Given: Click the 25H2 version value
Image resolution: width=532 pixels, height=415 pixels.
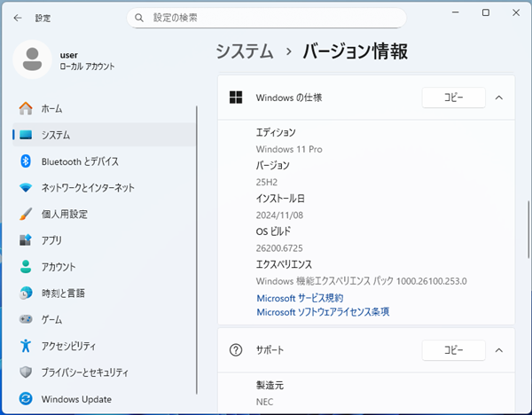Looking at the screenshot, I should (x=267, y=182).
